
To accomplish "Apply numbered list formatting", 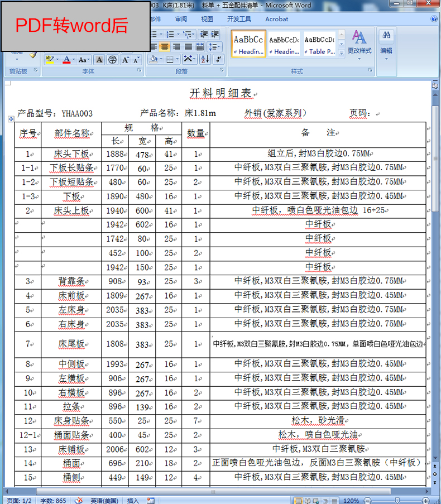I will pyautogui.click(x=170, y=34).
